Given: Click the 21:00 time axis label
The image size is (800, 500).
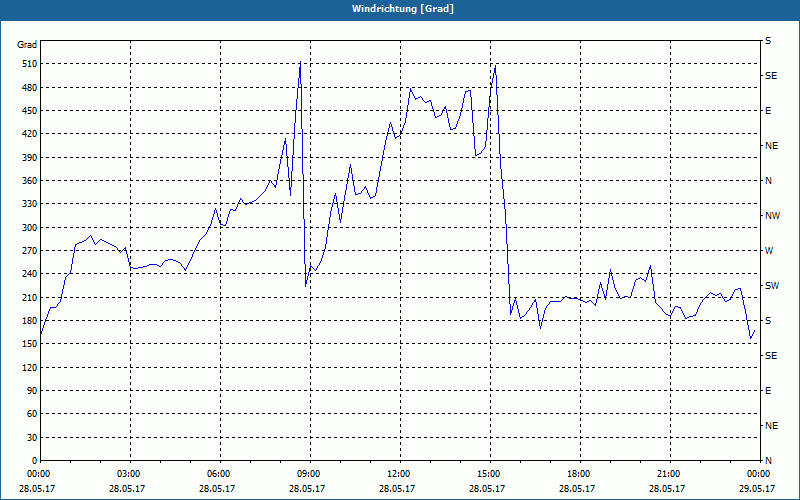Looking at the screenshot, I should [669, 473].
